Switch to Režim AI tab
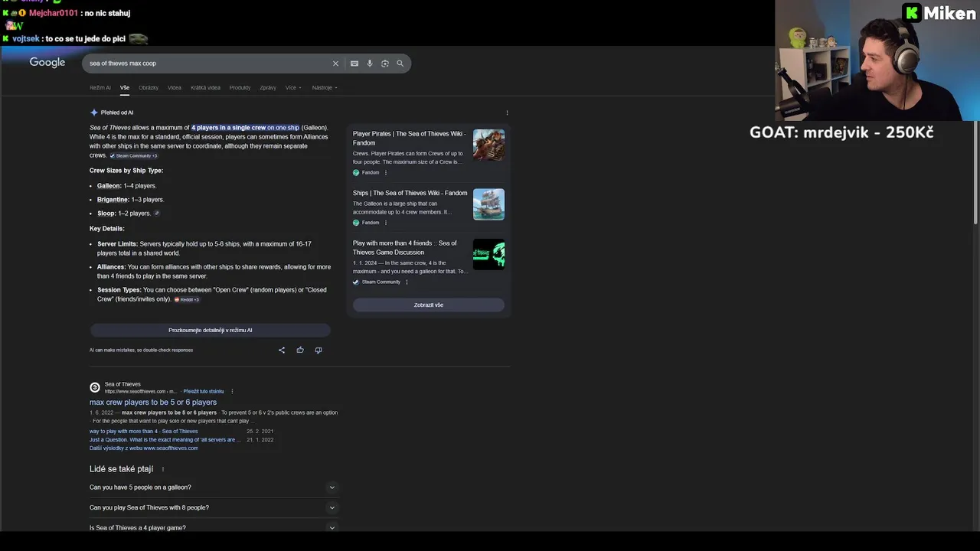The height and width of the screenshot is (551, 980). pos(100,88)
